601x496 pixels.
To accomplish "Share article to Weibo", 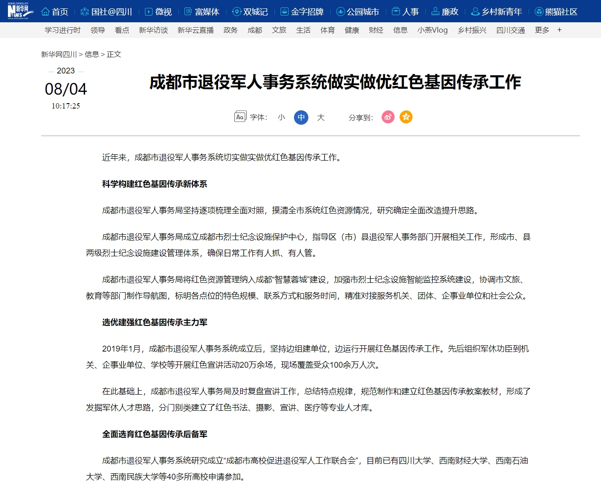I will pos(388,117).
